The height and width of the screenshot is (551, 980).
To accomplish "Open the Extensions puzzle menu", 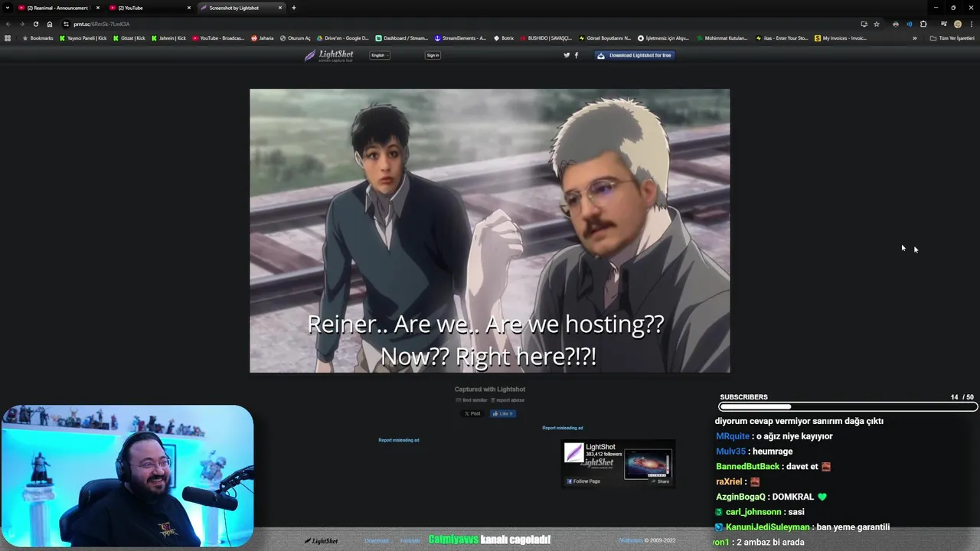I will (x=923, y=24).
